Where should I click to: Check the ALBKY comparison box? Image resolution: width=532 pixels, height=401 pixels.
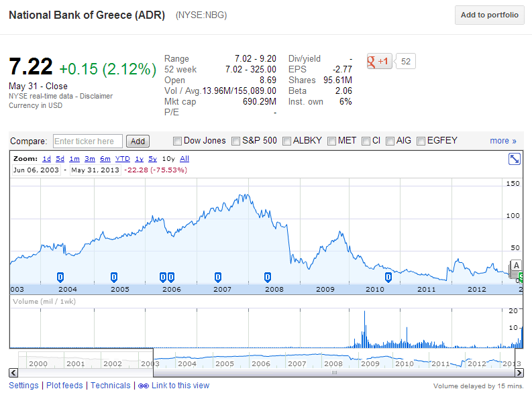tap(286, 141)
